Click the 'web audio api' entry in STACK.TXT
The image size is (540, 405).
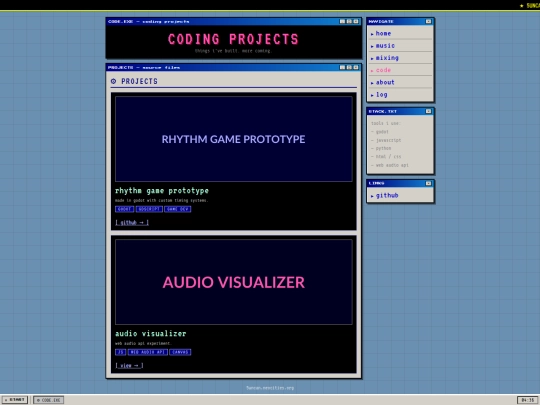point(392,165)
